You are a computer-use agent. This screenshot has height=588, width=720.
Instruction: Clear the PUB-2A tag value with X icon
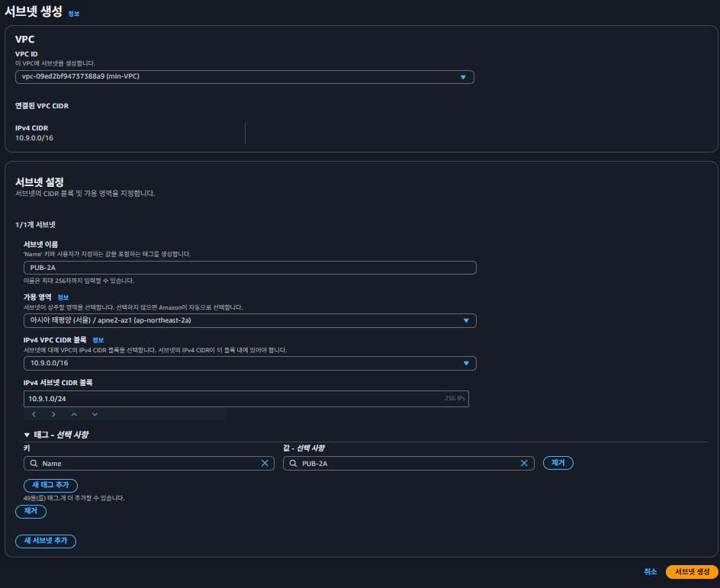point(524,463)
